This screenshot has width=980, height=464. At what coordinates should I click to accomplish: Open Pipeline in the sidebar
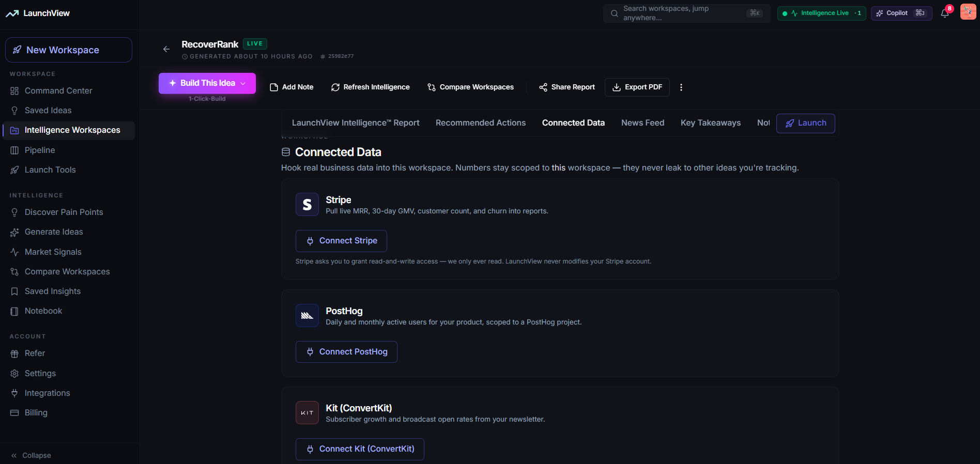[x=69, y=150]
